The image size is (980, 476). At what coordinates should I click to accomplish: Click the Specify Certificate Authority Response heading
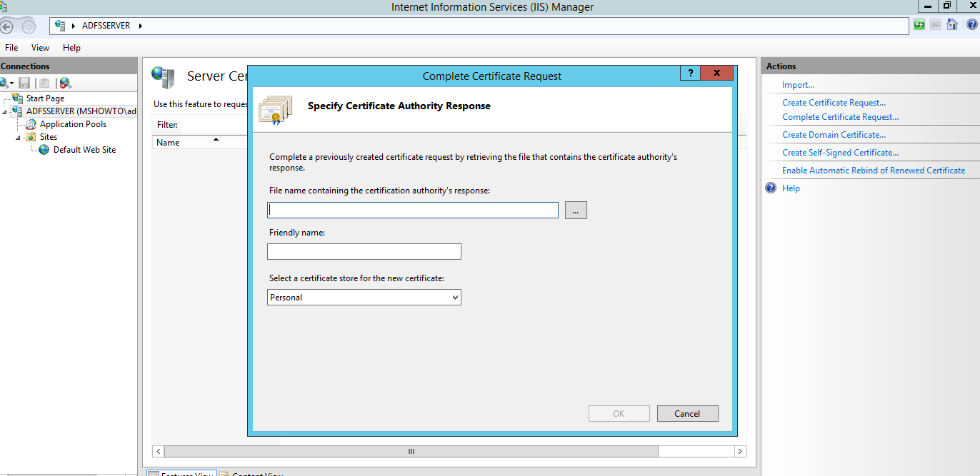point(399,106)
